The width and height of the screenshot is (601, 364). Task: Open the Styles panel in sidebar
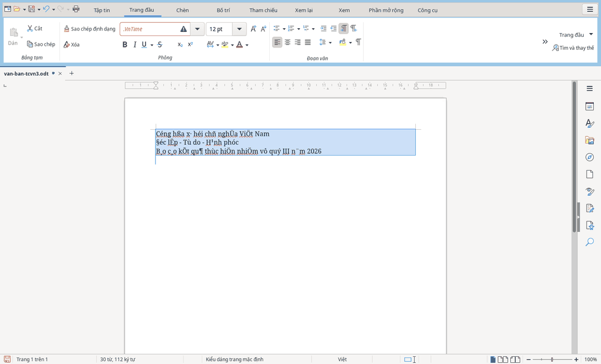(590, 123)
